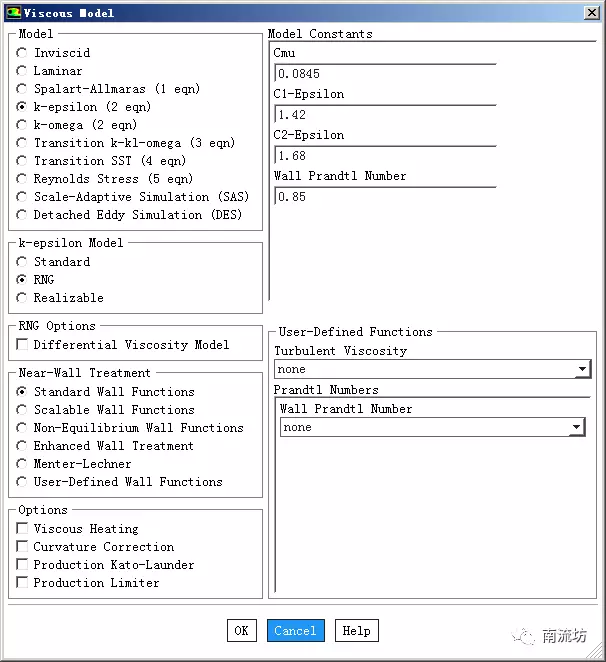Edit the C2-Epsilon constant field
606x662 pixels.
click(385, 155)
